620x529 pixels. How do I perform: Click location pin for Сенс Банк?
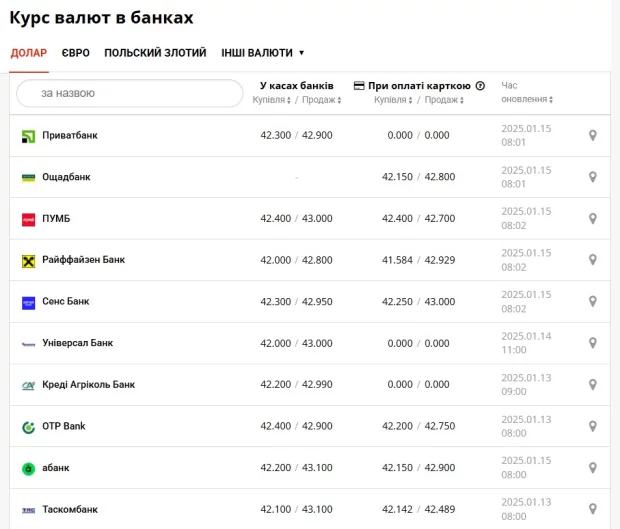pyautogui.click(x=592, y=301)
